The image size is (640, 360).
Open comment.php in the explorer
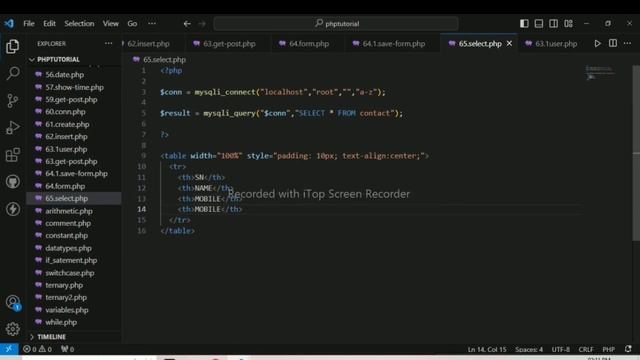68,223
